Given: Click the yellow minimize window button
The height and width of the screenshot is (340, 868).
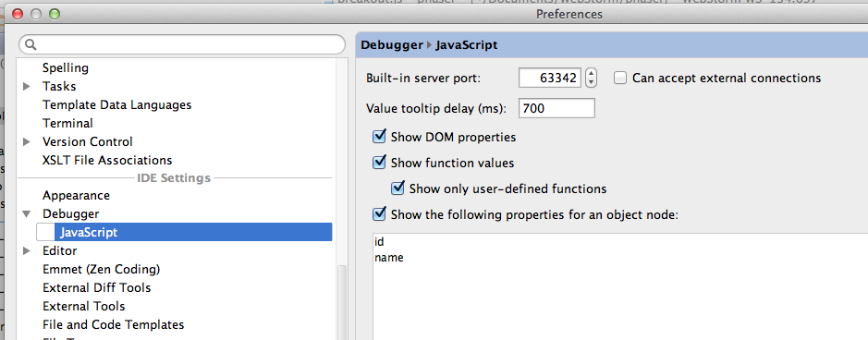Looking at the screenshot, I should click(36, 15).
